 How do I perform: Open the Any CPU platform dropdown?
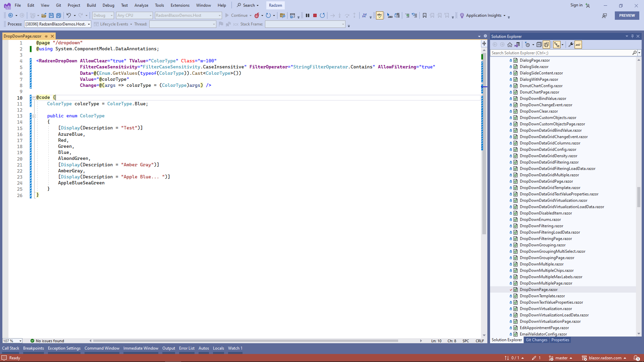tap(134, 15)
